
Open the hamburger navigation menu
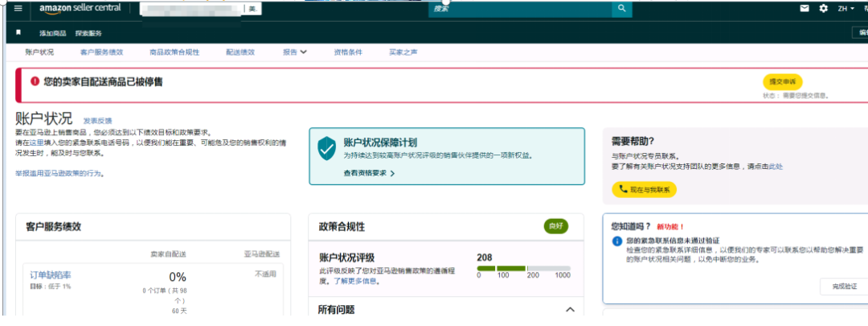[x=18, y=8]
